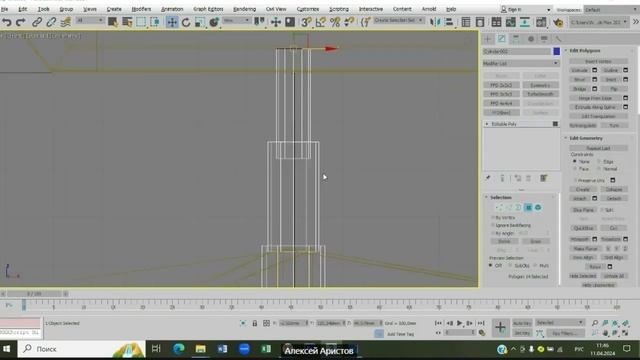This screenshot has height=360, width=640.
Task: Select the Face constraint radio button
Action: [575, 169]
